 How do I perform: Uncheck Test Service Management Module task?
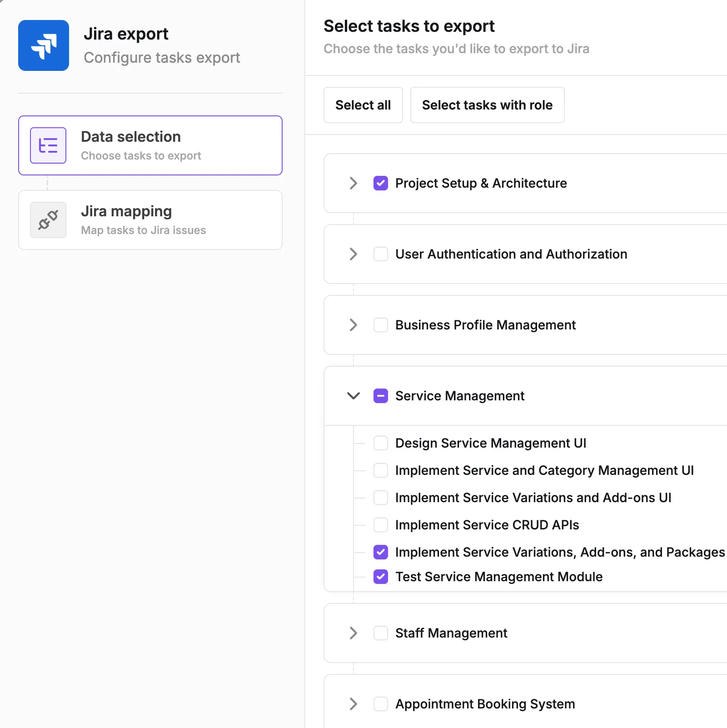[x=381, y=577]
